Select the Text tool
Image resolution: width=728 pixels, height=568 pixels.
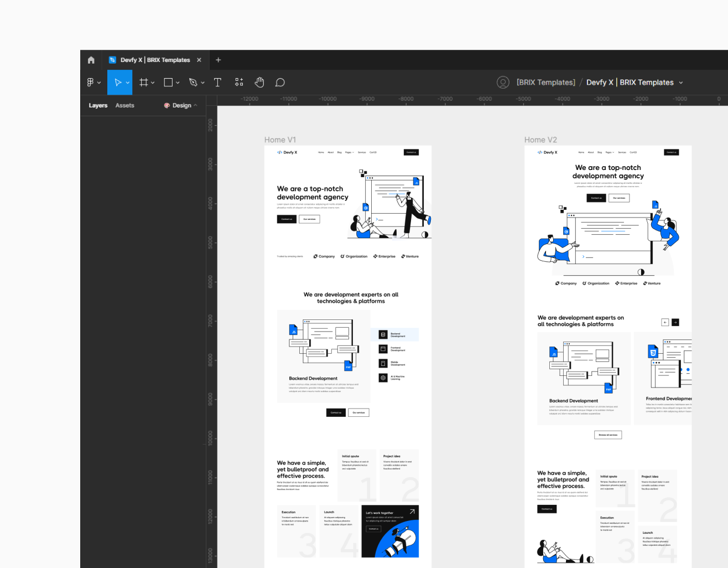(x=217, y=82)
